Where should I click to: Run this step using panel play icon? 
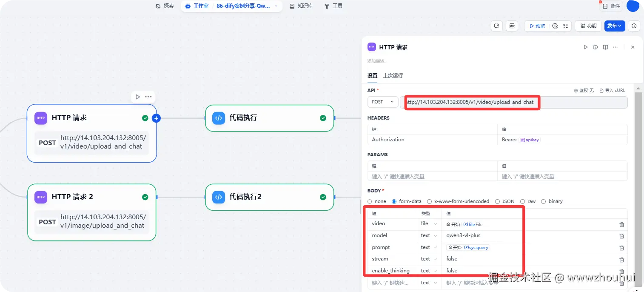(586, 47)
